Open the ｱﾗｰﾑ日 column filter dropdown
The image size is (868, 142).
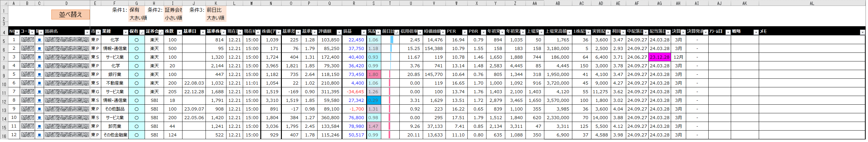click(728, 32)
